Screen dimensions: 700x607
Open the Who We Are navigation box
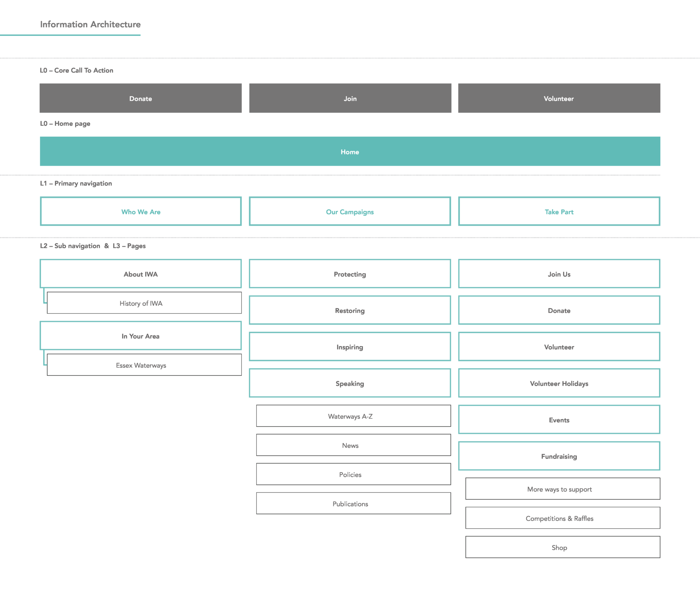(141, 211)
